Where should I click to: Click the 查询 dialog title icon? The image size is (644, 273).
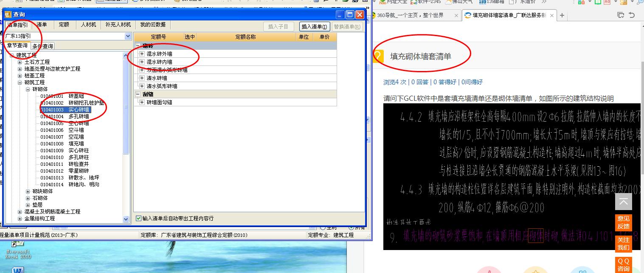pos(8,14)
